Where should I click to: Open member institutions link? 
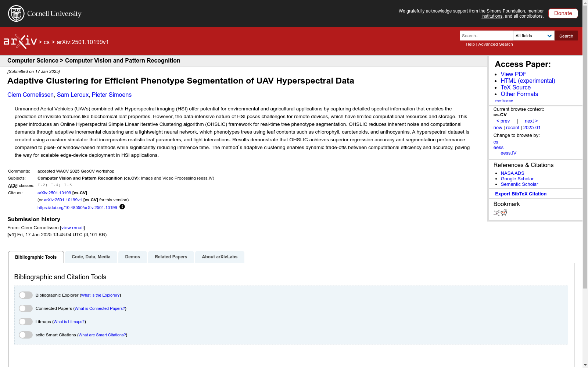pos(513,14)
